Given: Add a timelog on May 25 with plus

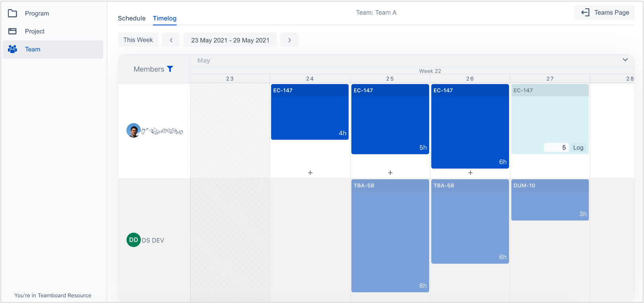Looking at the screenshot, I should click(x=390, y=173).
